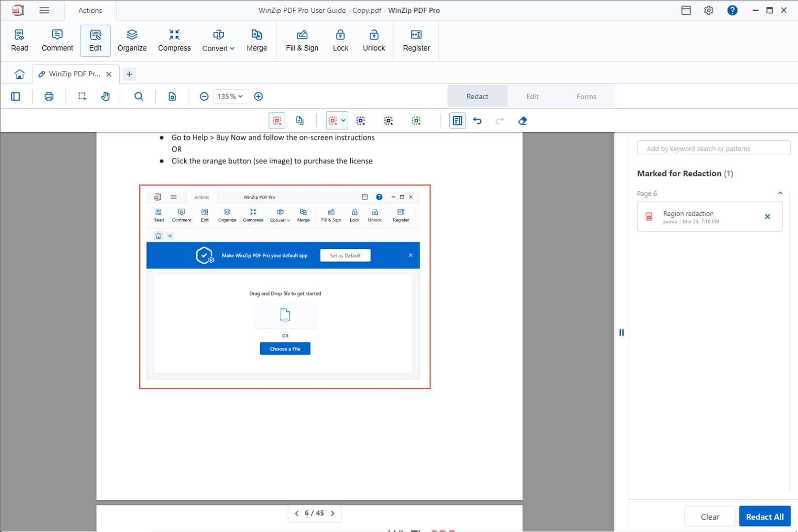The image size is (798, 532).
Task: Click the Clear button
Action: click(x=710, y=517)
